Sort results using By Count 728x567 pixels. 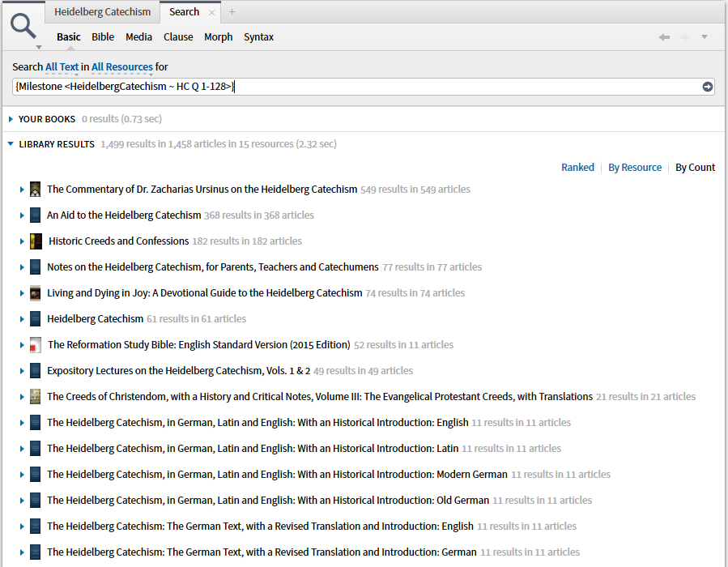point(695,167)
